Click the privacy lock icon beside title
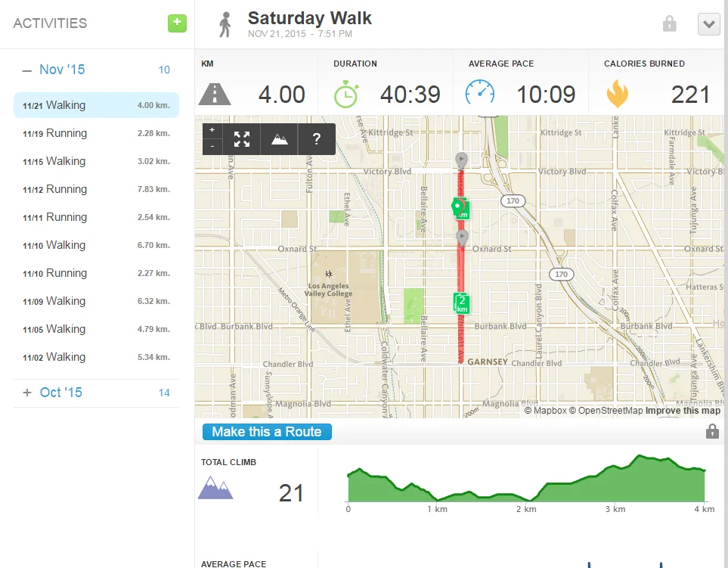The width and height of the screenshot is (728, 568). point(669,24)
